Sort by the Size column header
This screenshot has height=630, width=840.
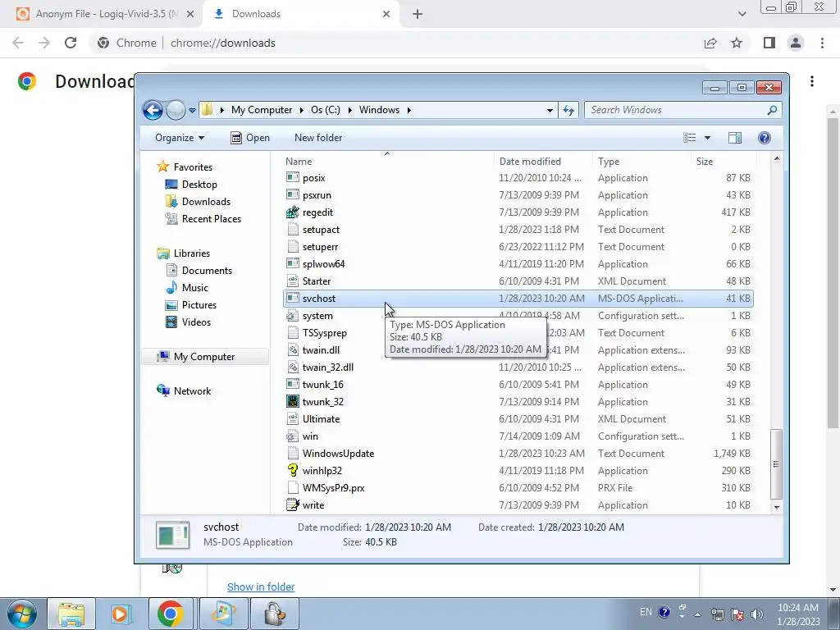click(x=724, y=162)
